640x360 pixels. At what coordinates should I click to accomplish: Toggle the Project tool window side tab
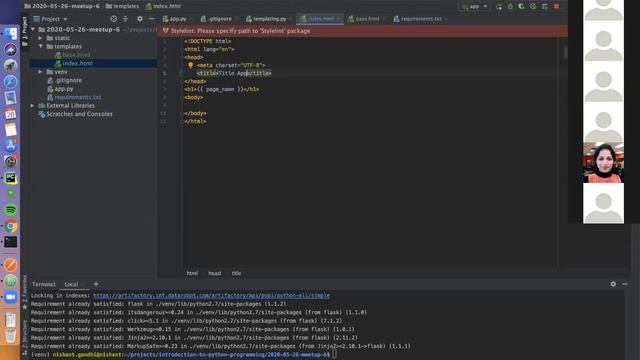[x=24, y=31]
